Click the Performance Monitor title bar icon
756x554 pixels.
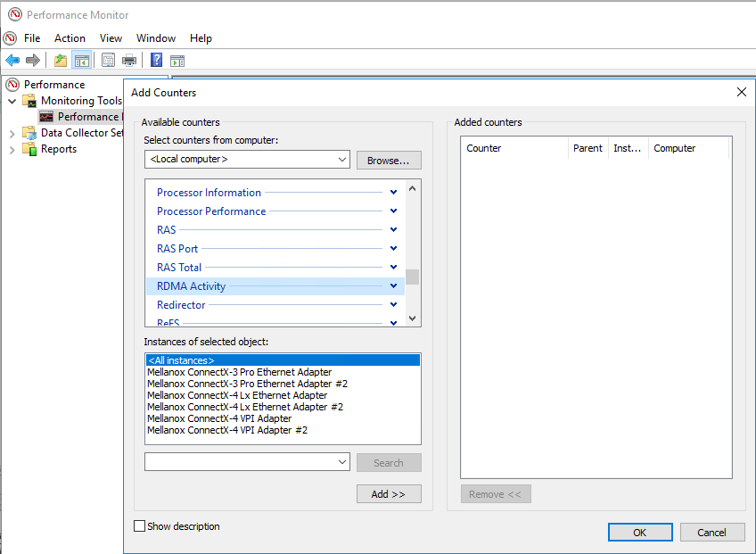[x=15, y=14]
